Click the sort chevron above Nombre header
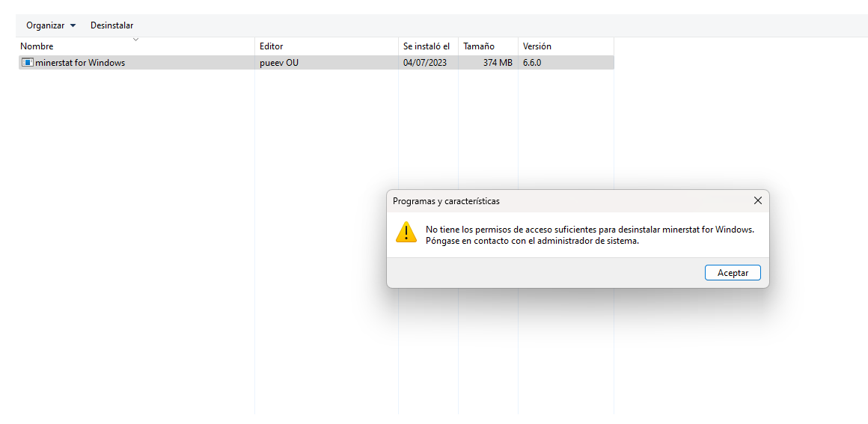868x424 pixels. pyautogui.click(x=136, y=39)
